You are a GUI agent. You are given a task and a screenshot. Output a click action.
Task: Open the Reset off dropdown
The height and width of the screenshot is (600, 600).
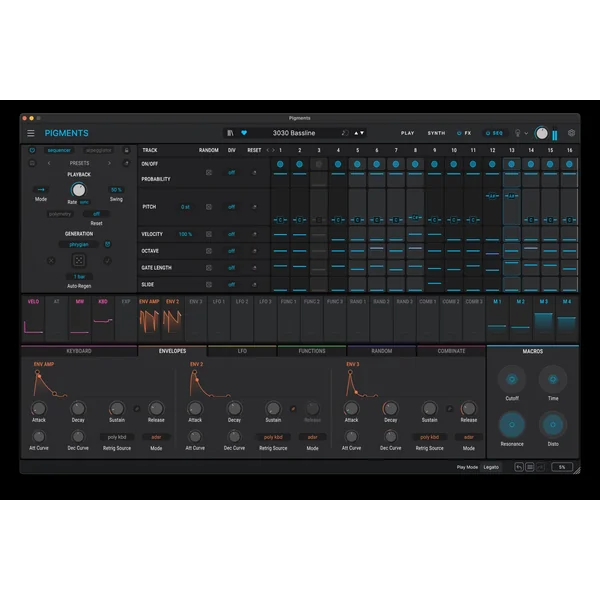point(96,214)
